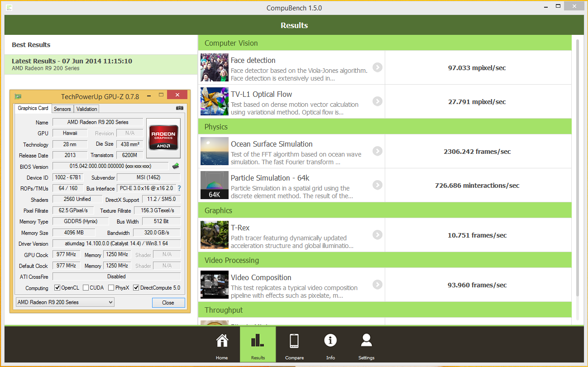This screenshot has height=367, width=588.
Task: Click the results list vertical scrollbar
Action: tap(577, 167)
